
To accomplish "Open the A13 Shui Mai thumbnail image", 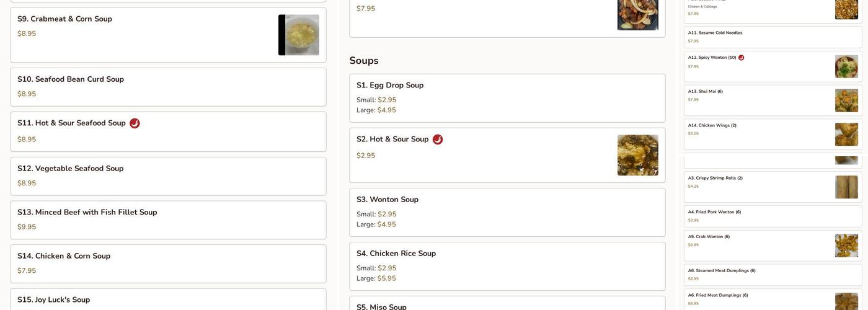I will [846, 100].
